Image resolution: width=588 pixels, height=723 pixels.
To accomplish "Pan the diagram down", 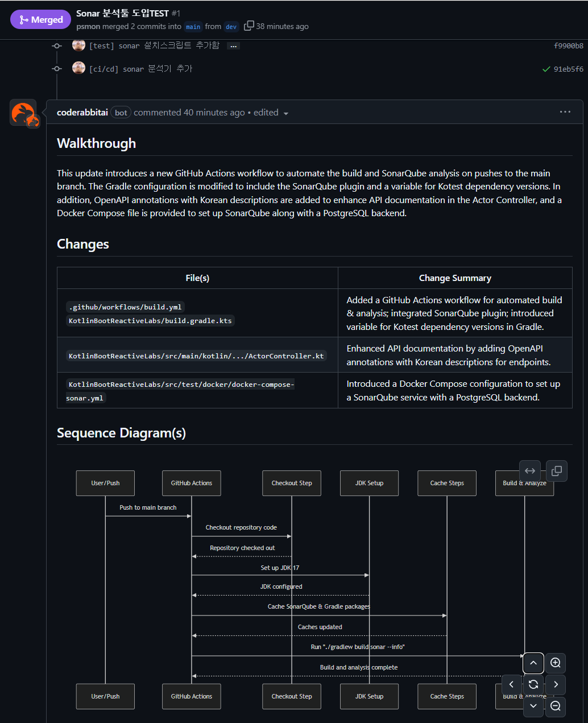I will coord(533,707).
